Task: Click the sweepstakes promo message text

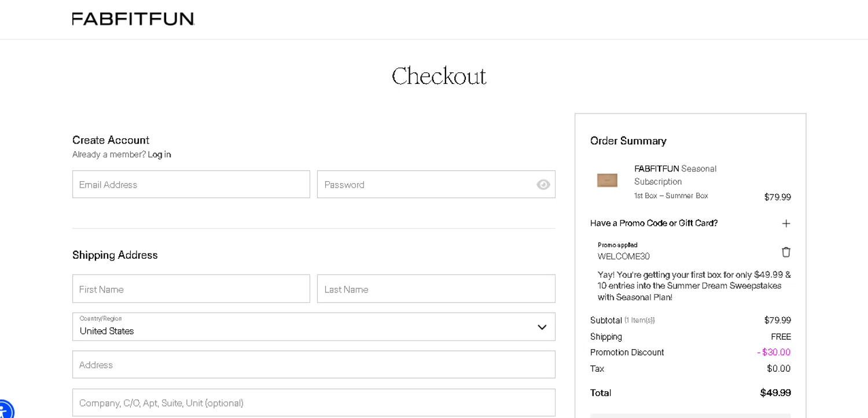Action: click(694, 286)
